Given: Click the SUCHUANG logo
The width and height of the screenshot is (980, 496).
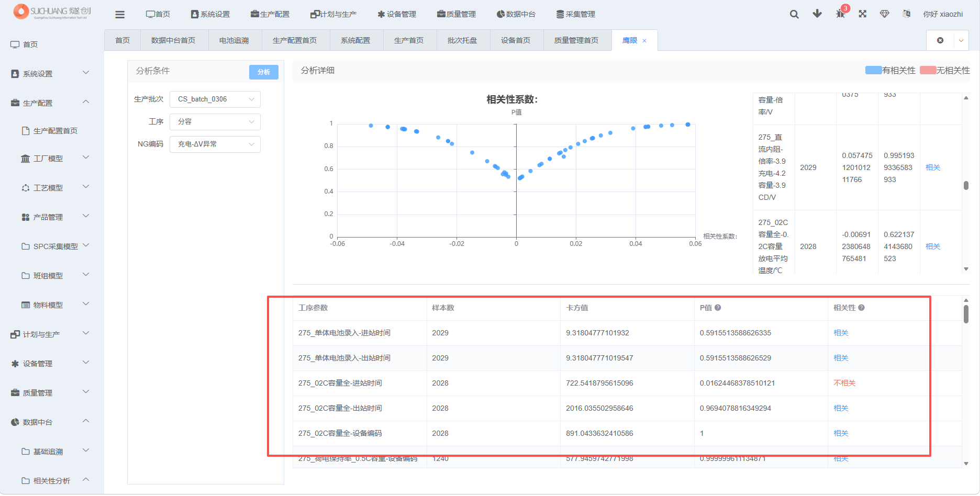Looking at the screenshot, I should (x=52, y=12).
